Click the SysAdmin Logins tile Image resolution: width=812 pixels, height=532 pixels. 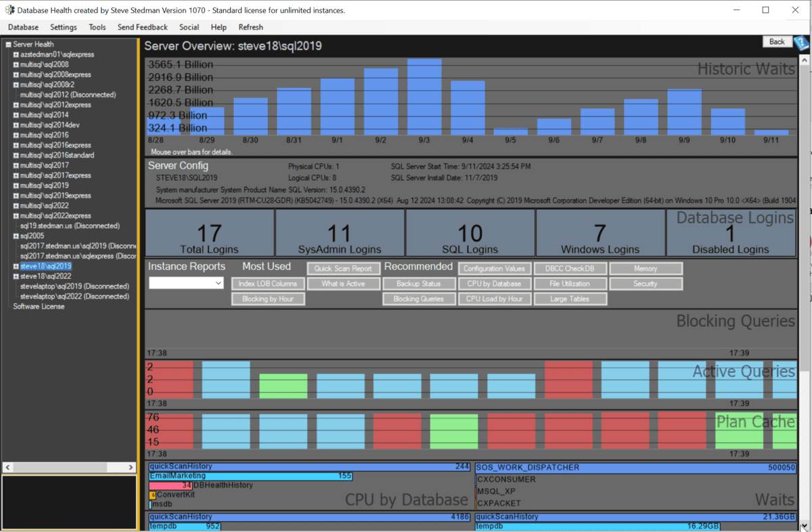tap(340, 232)
